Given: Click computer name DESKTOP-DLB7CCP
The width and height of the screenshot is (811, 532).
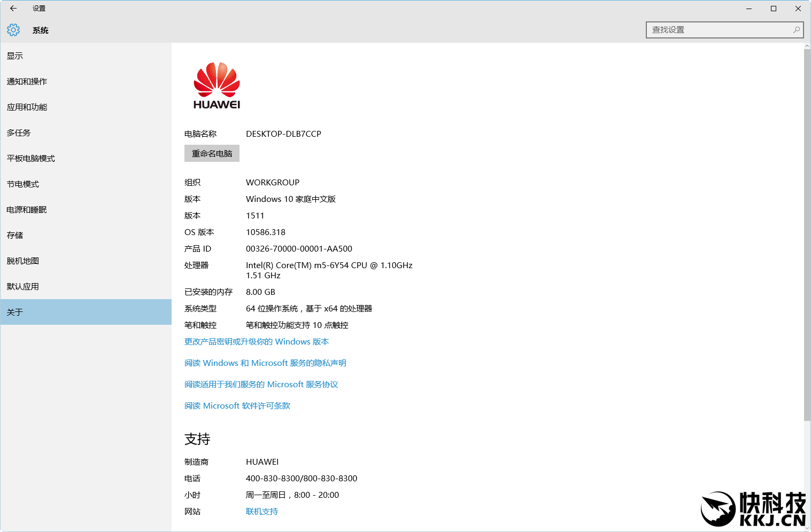Looking at the screenshot, I should pyautogui.click(x=283, y=134).
